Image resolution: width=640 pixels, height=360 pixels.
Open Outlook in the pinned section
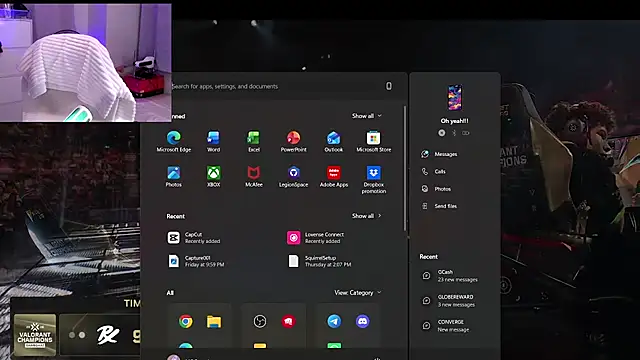[333, 141]
